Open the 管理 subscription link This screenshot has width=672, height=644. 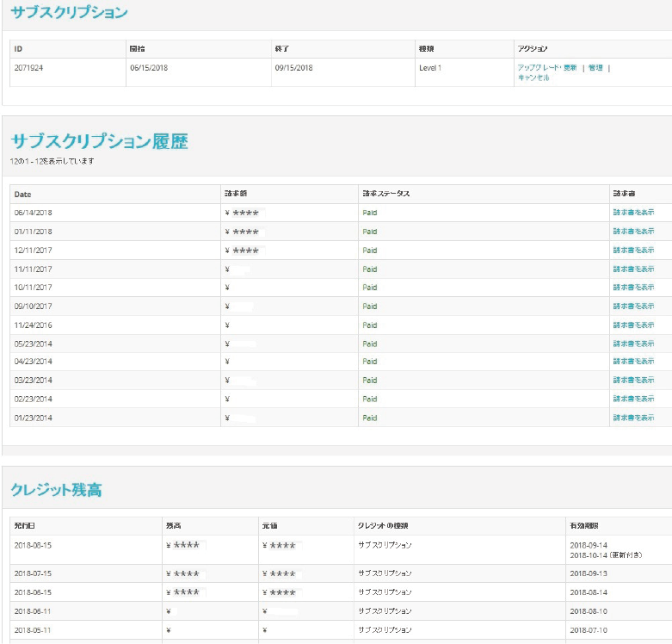tap(595, 67)
